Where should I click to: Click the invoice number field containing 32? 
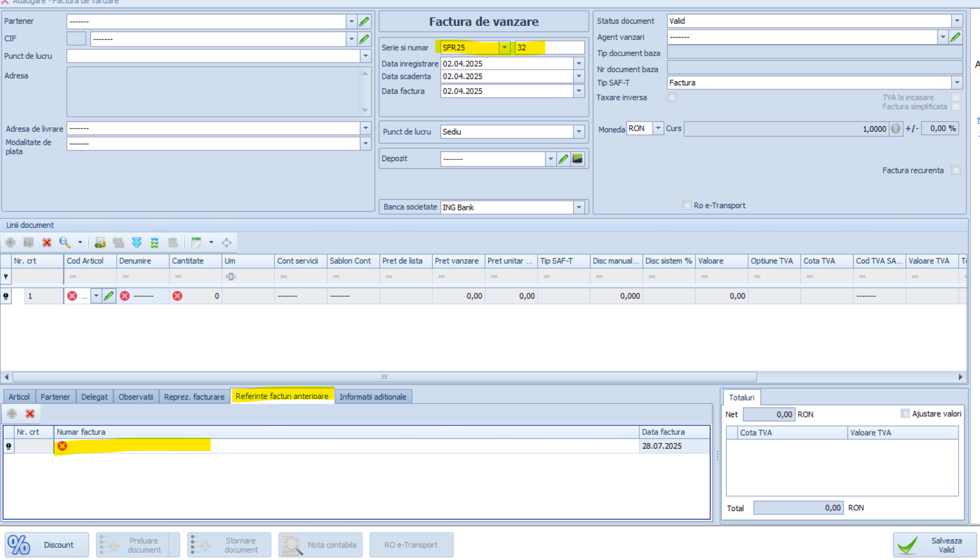(549, 48)
